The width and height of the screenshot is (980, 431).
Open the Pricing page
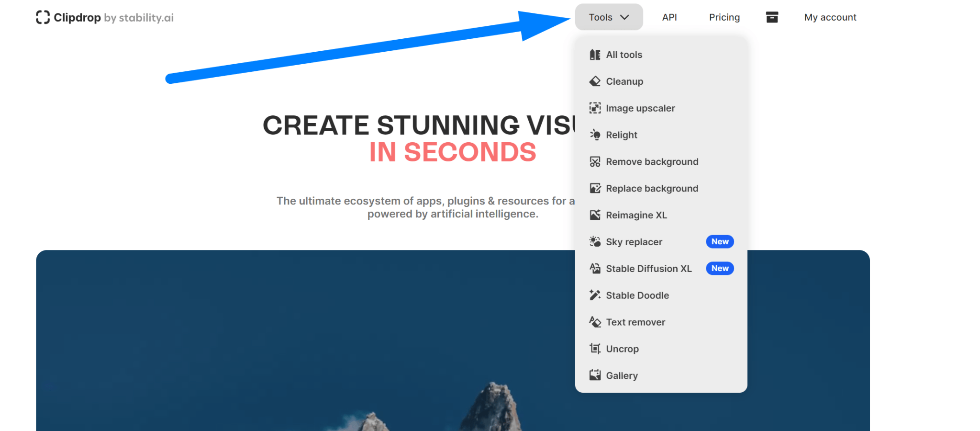724,17
